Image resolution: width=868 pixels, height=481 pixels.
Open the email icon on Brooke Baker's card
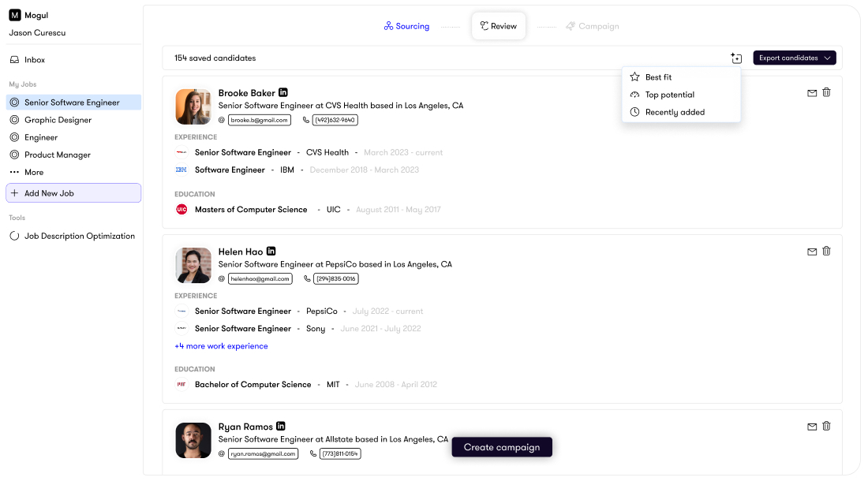(811, 92)
